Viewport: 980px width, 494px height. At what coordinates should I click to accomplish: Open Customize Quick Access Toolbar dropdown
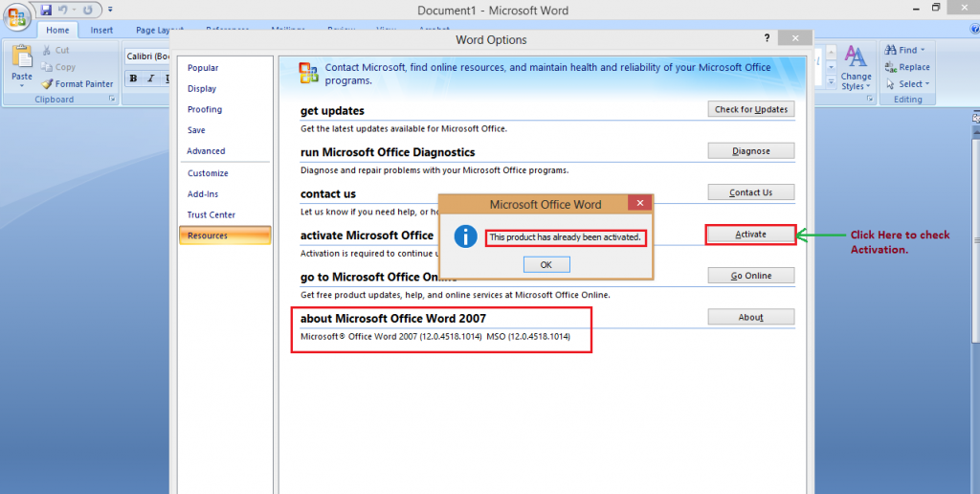(110, 10)
